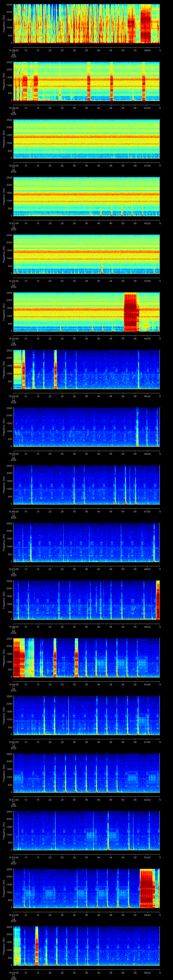Select the 15:45:05 timestamp label
This screenshot has width=173, height=980.
pyautogui.click(x=13, y=454)
